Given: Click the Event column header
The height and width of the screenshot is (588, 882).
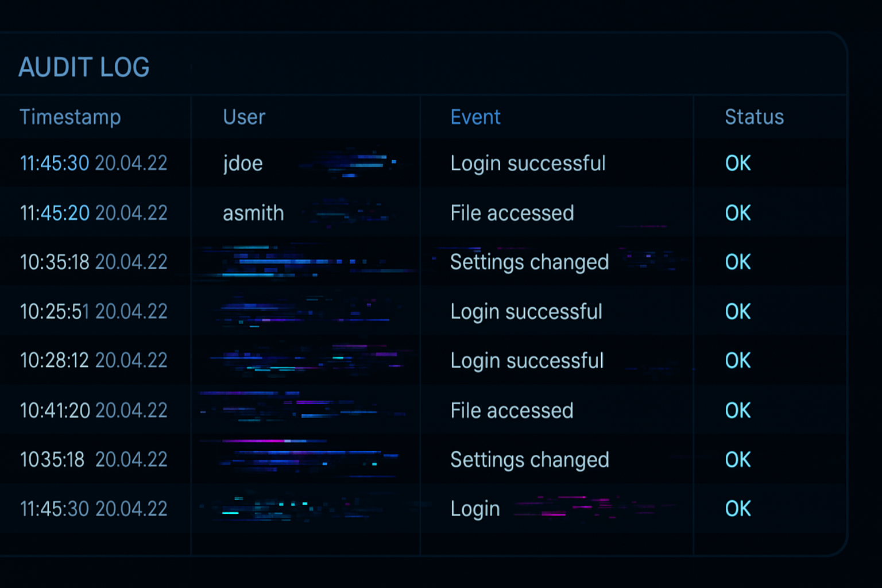Looking at the screenshot, I should [475, 117].
